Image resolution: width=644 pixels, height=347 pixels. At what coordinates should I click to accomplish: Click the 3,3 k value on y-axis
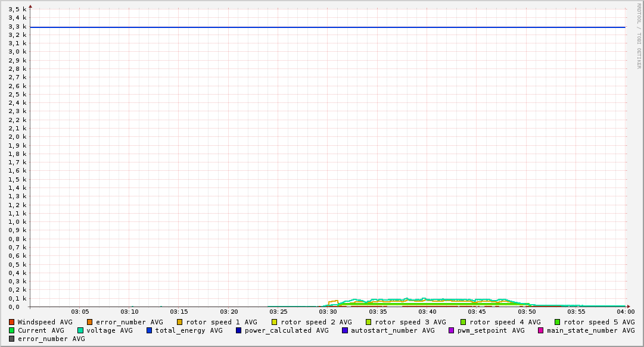click(x=17, y=26)
